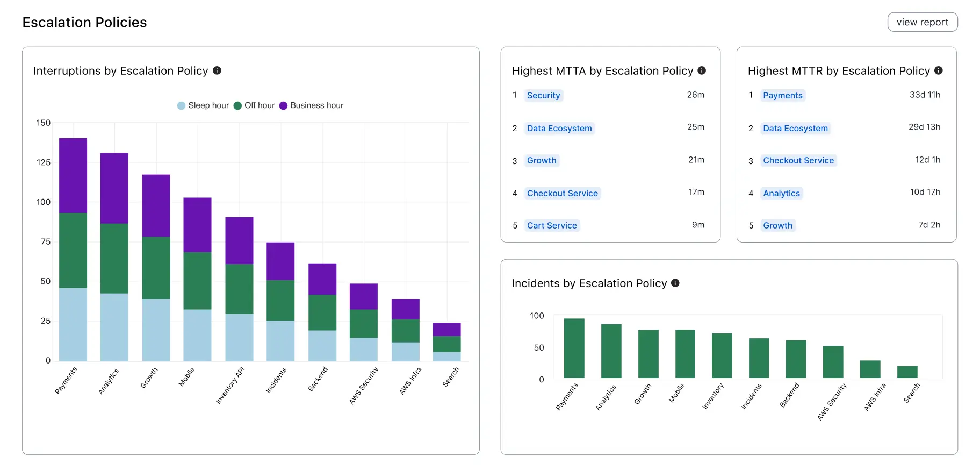The width and height of the screenshot is (980, 470).
Task: Click AWS Infra bar in Incidents chart
Action: pyautogui.click(x=870, y=369)
